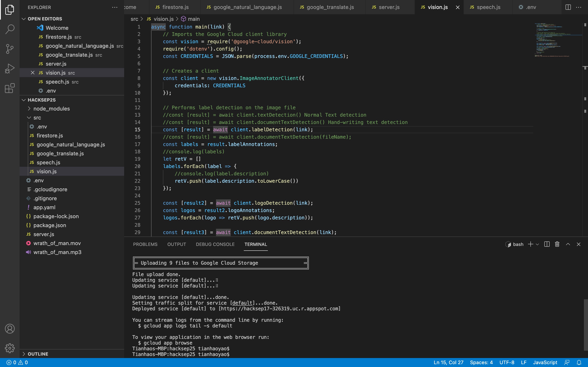Click Ln 15, Col 27 in status bar
This screenshot has width=588, height=367.
pos(448,362)
